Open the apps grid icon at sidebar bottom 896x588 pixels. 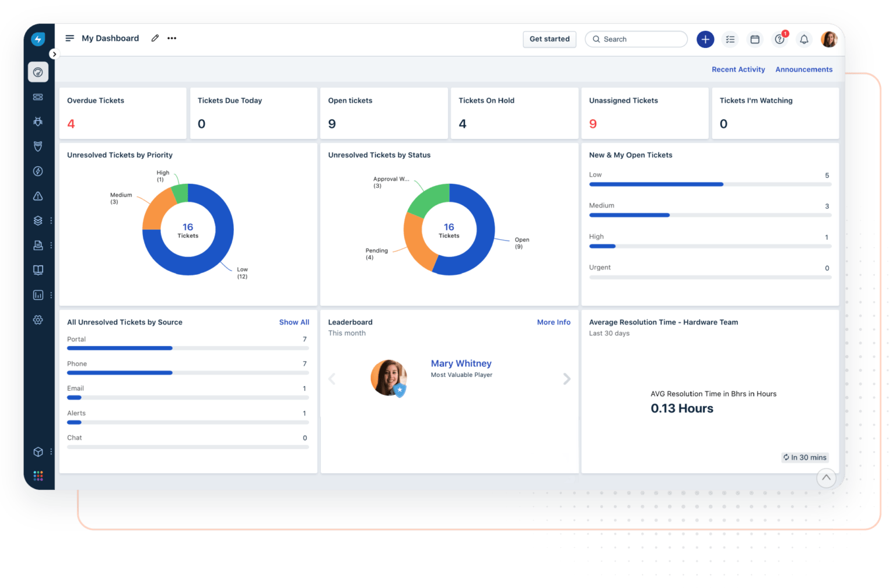38,475
